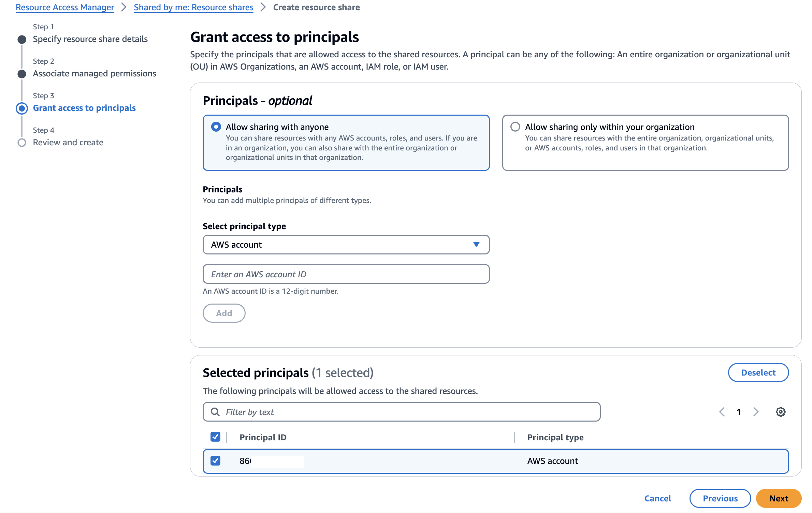The image size is (812, 513).
Task: Toggle the select-all principals header checkbox
Action: click(215, 437)
